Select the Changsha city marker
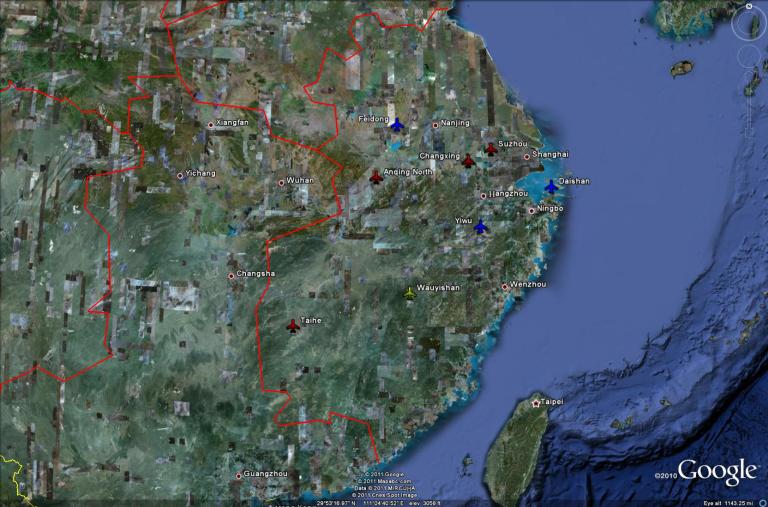 [x=231, y=275]
